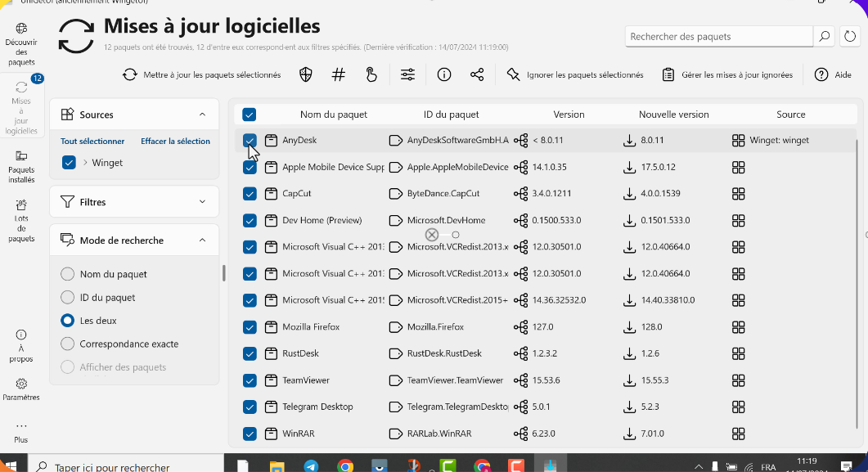Click Effacer la sélection link
868x472 pixels.
click(x=175, y=141)
